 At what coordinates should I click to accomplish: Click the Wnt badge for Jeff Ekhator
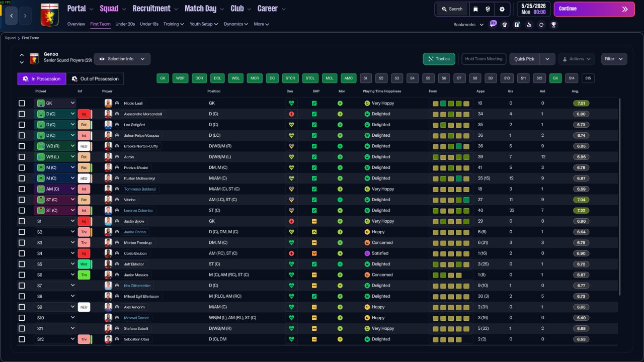tap(84, 264)
